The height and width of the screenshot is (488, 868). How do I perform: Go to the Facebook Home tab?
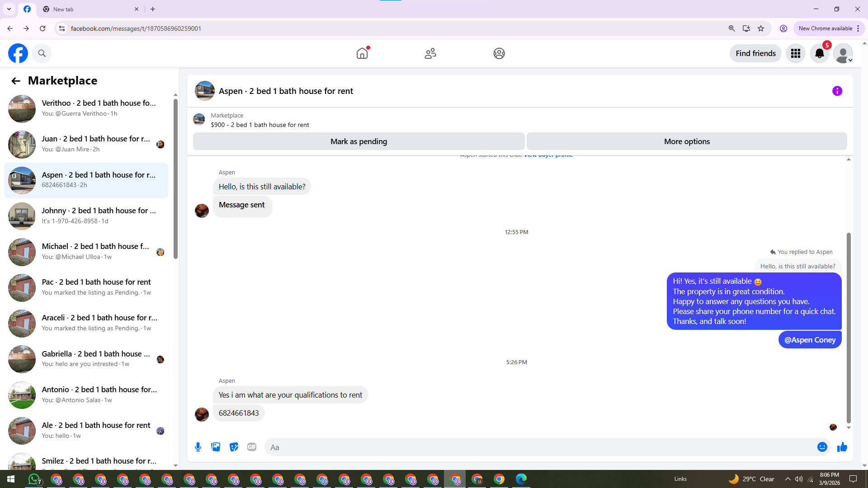pos(362,54)
